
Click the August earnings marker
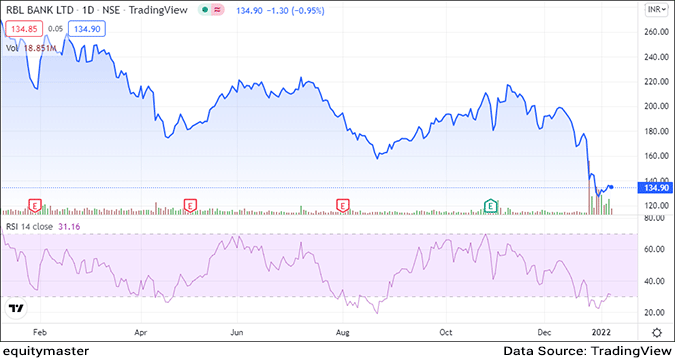coord(343,206)
